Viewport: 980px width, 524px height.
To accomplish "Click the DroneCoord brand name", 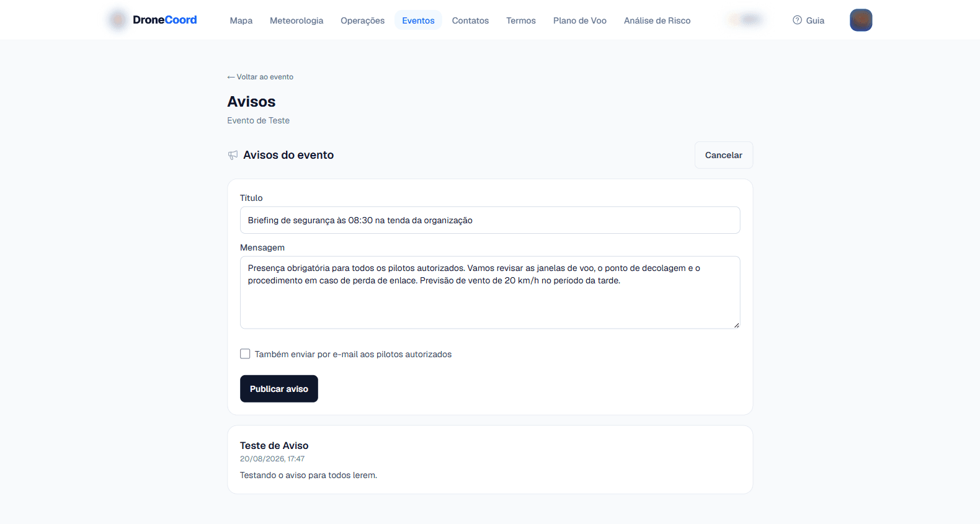I will pos(165,20).
